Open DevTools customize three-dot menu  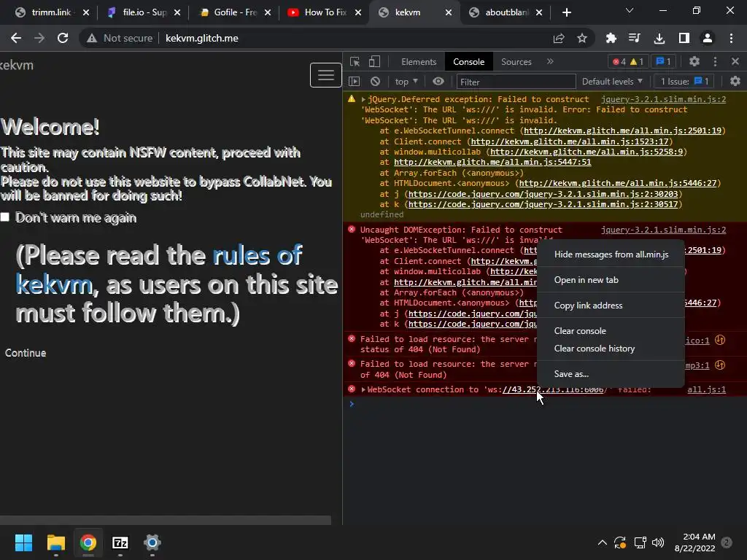coord(715,61)
